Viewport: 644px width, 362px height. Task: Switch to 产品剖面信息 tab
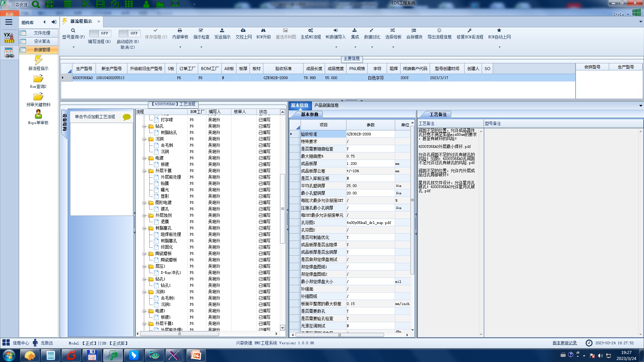click(x=326, y=105)
